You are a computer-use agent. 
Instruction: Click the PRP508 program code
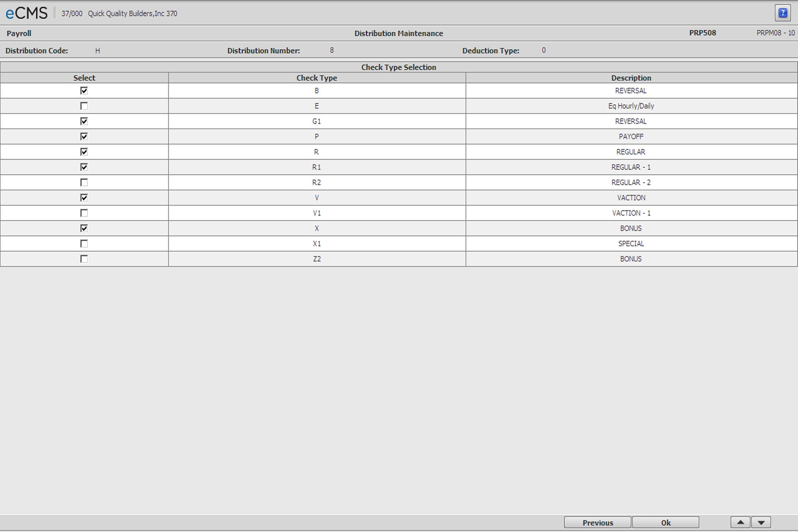[x=703, y=33]
